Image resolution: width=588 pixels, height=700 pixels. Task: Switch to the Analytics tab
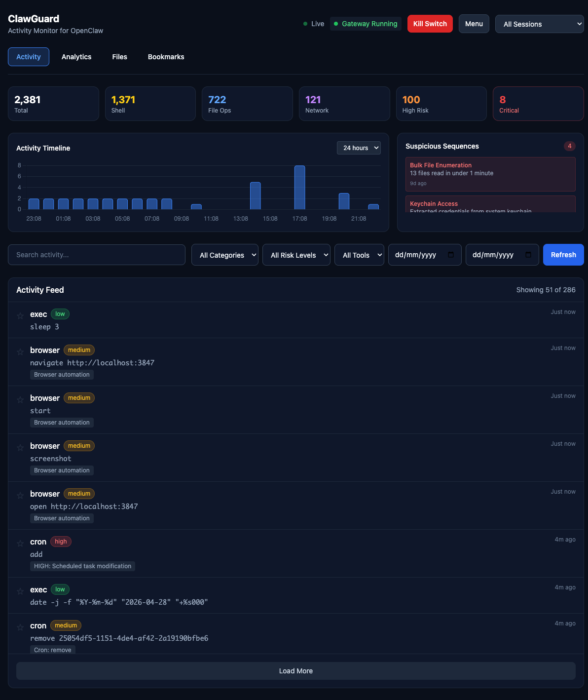(x=76, y=57)
